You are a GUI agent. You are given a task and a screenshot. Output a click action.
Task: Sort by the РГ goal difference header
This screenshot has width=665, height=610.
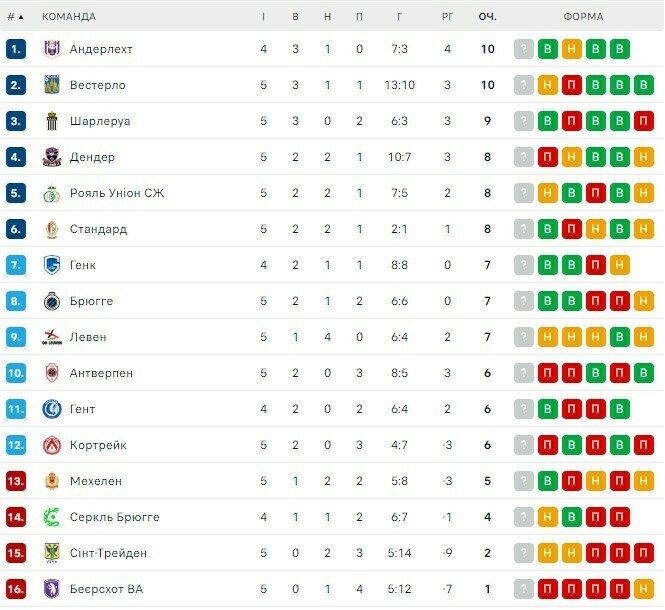click(x=448, y=16)
